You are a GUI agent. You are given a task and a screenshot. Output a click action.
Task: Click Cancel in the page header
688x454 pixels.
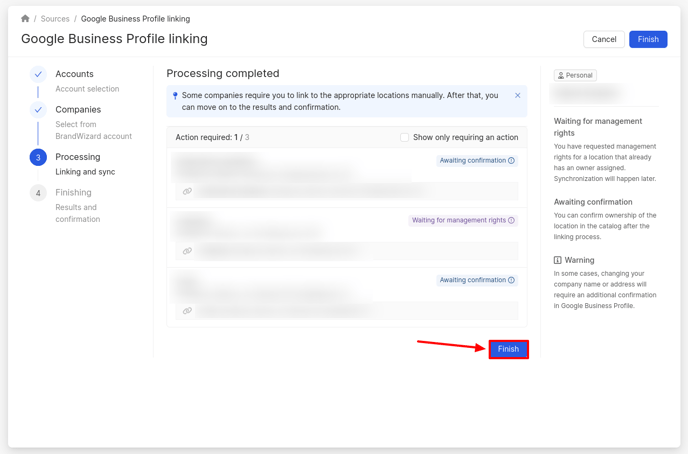pos(604,39)
